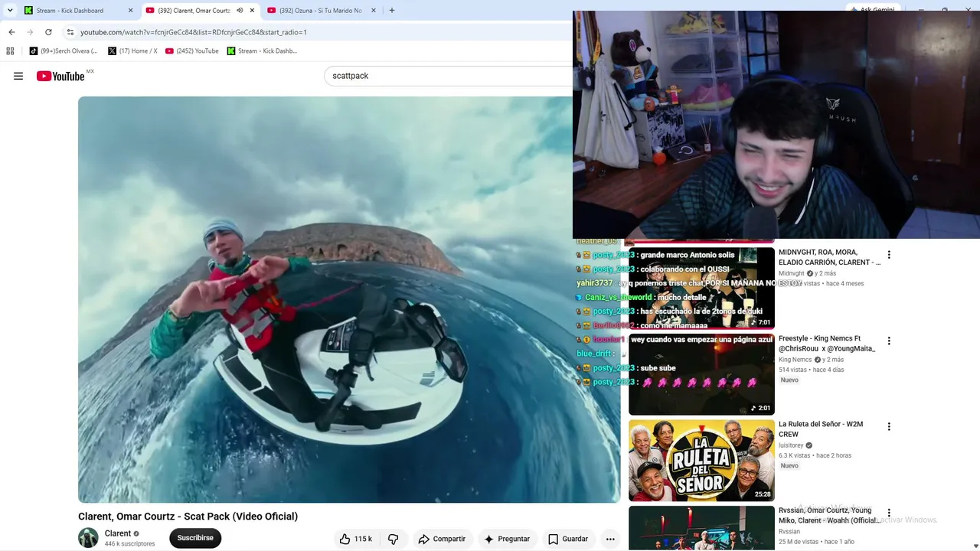The height and width of the screenshot is (551, 980).
Task: Mute the Clarent tab audio icon
Action: pyautogui.click(x=240, y=11)
